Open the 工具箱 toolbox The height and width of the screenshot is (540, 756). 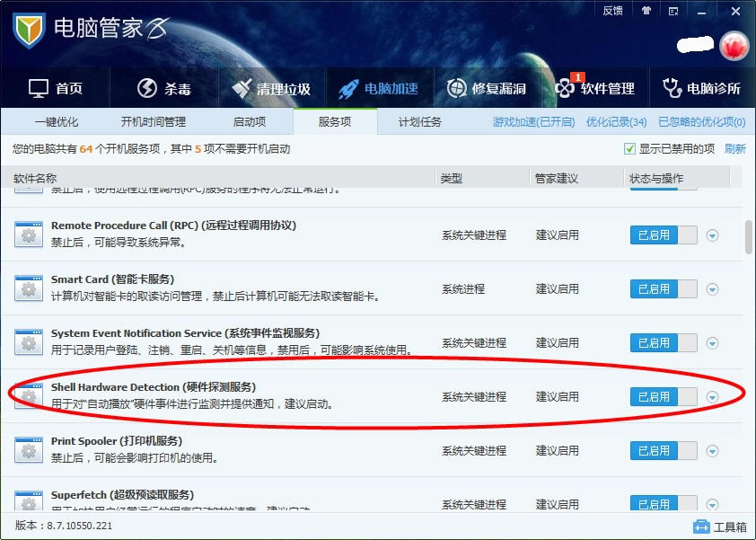point(719,527)
